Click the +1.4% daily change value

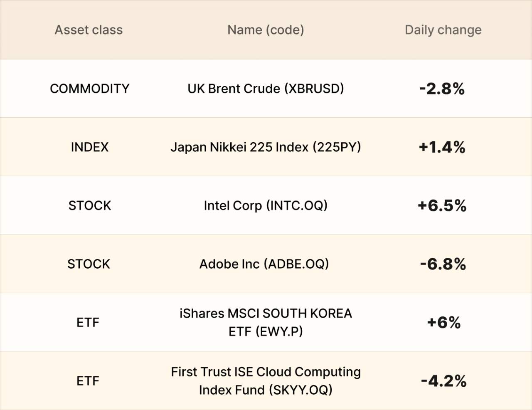click(x=442, y=147)
